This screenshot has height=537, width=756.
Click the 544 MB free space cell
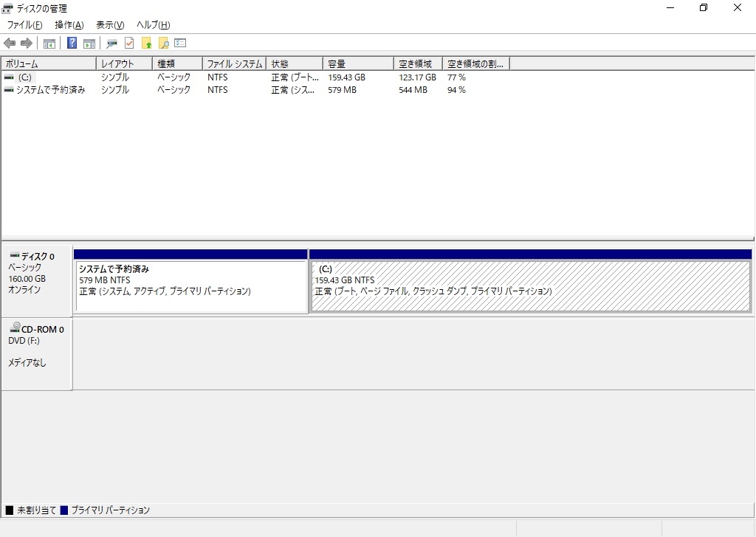point(413,89)
